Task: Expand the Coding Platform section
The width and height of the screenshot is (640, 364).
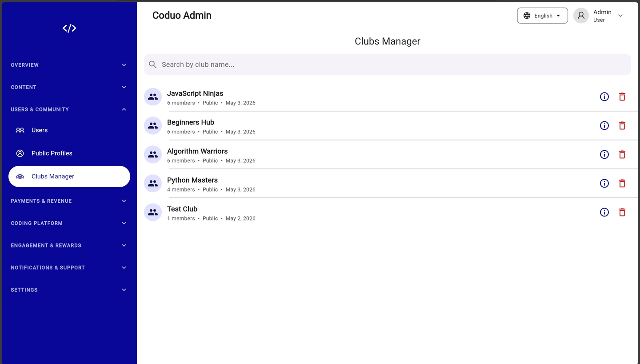Action: coord(69,223)
